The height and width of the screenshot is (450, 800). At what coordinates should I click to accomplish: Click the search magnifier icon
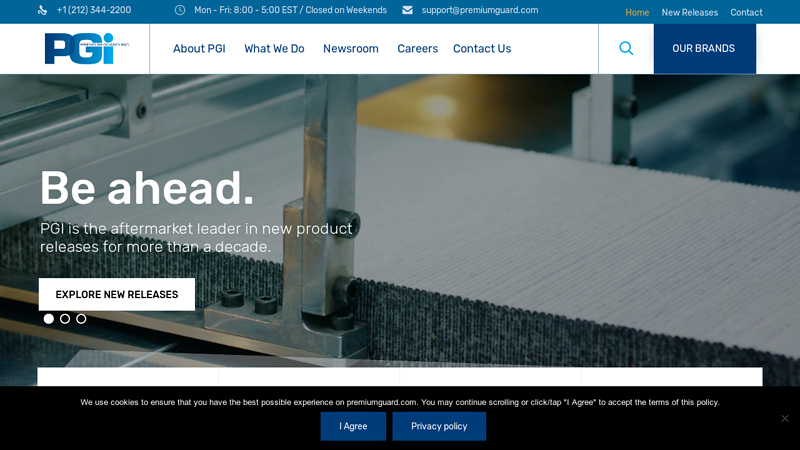point(626,48)
